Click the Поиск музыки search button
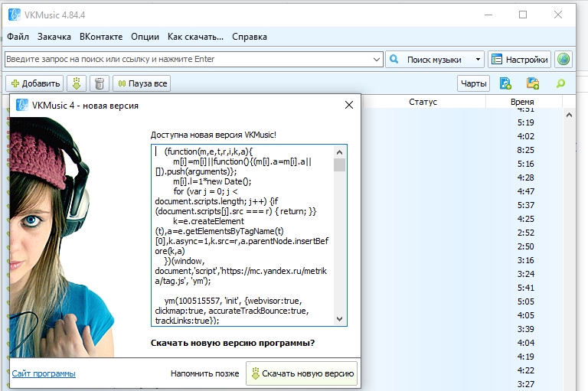The width and height of the screenshot is (588, 391). pos(429,59)
